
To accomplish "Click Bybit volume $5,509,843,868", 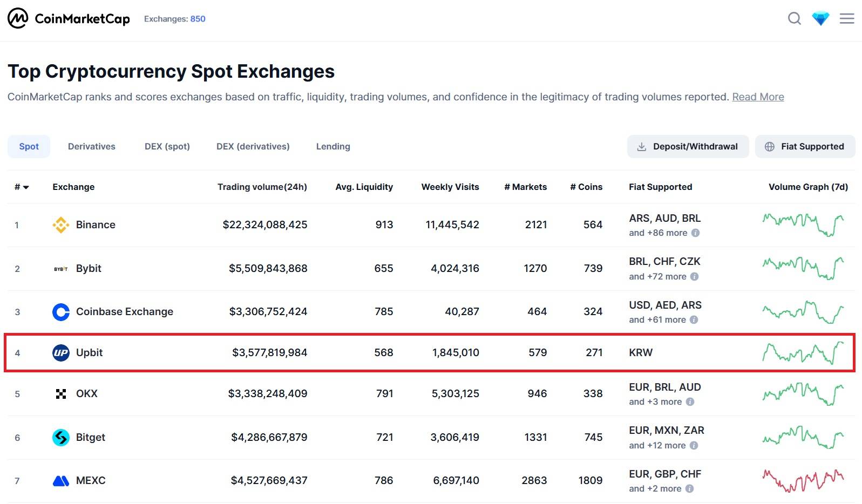I will point(268,269).
